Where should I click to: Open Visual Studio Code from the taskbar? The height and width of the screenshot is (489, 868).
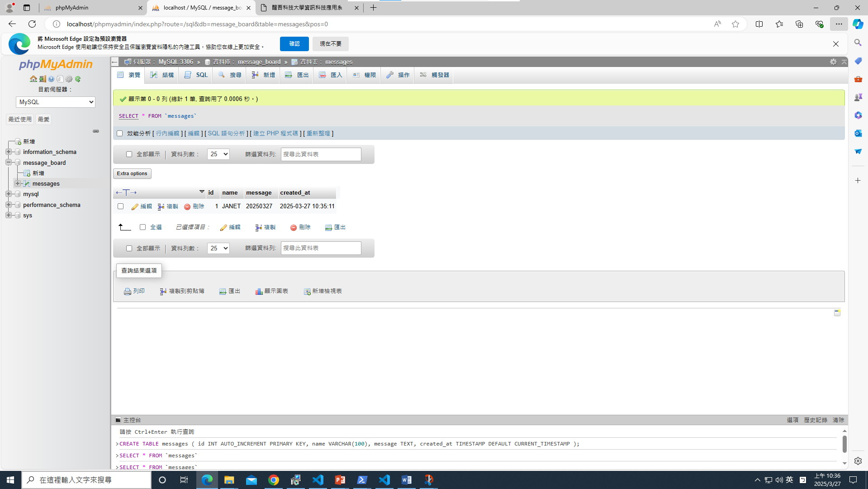318,479
